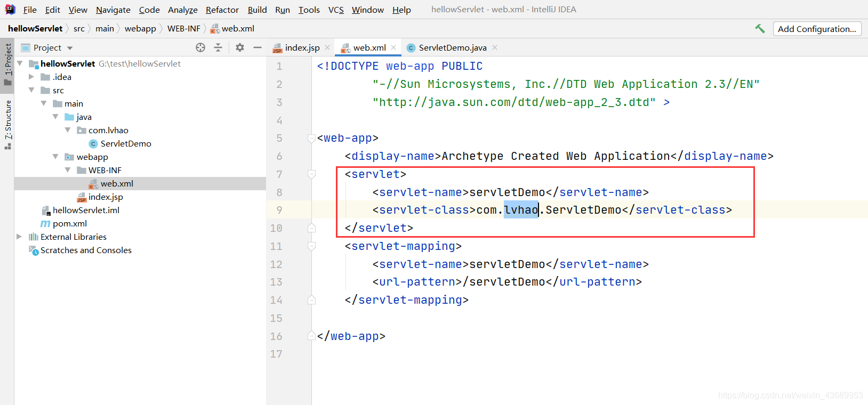Image resolution: width=868 pixels, height=405 pixels.
Task: Fold the servlet tag at line 7
Action: point(312,174)
